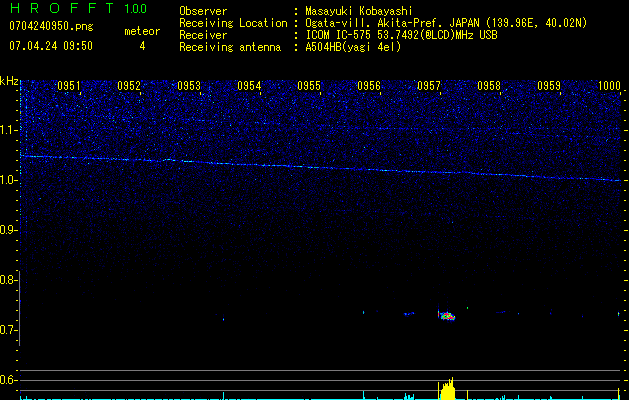Click the ICOM IC-575 53.7492 MHz receiver text
The width and height of the screenshot is (629, 400).
pyautogui.click(x=401, y=35)
